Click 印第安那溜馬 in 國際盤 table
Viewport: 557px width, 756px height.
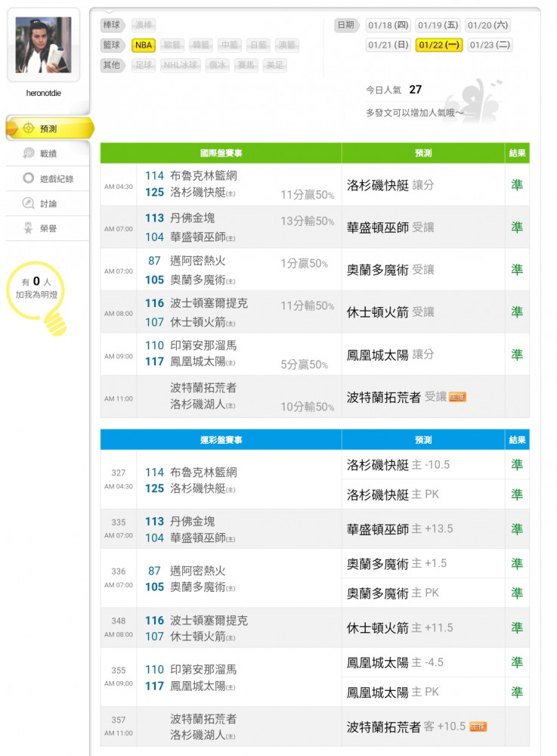(x=203, y=345)
